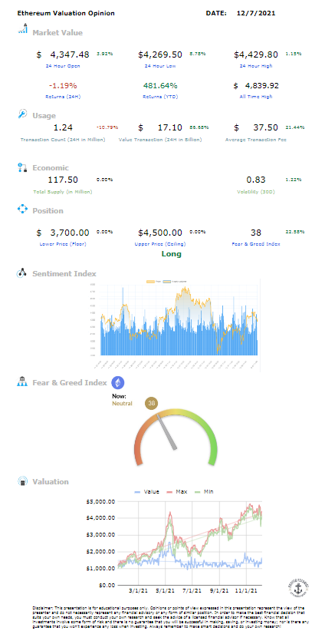Toggle the Min series in valuation legend
Viewport: 335px width, 644px height.
205,491
